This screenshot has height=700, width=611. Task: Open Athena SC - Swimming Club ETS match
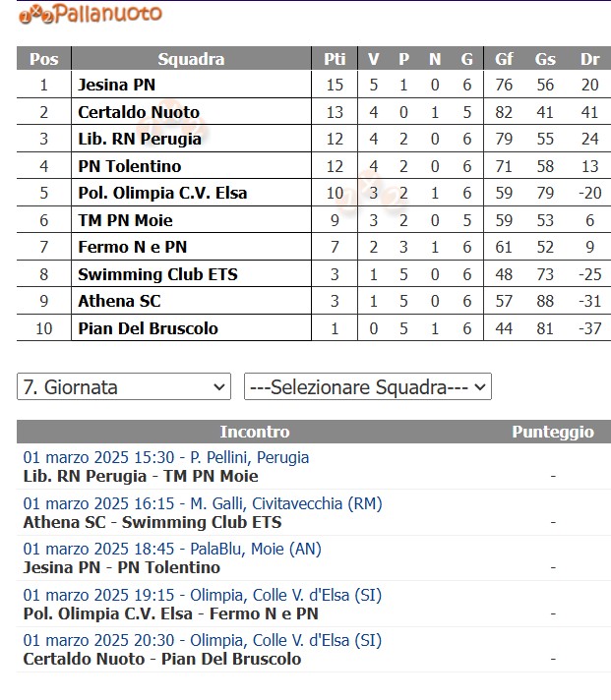tap(153, 522)
